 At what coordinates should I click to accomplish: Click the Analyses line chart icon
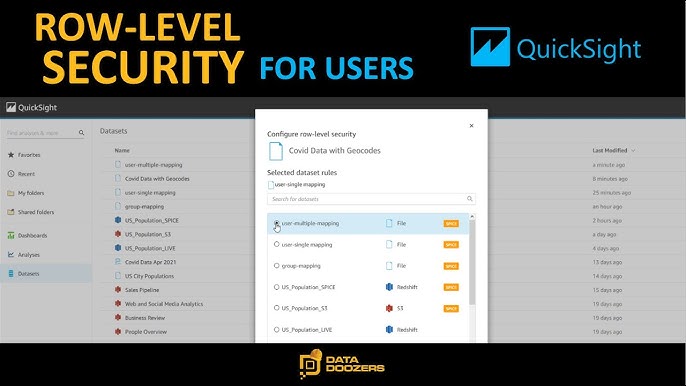click(x=11, y=254)
